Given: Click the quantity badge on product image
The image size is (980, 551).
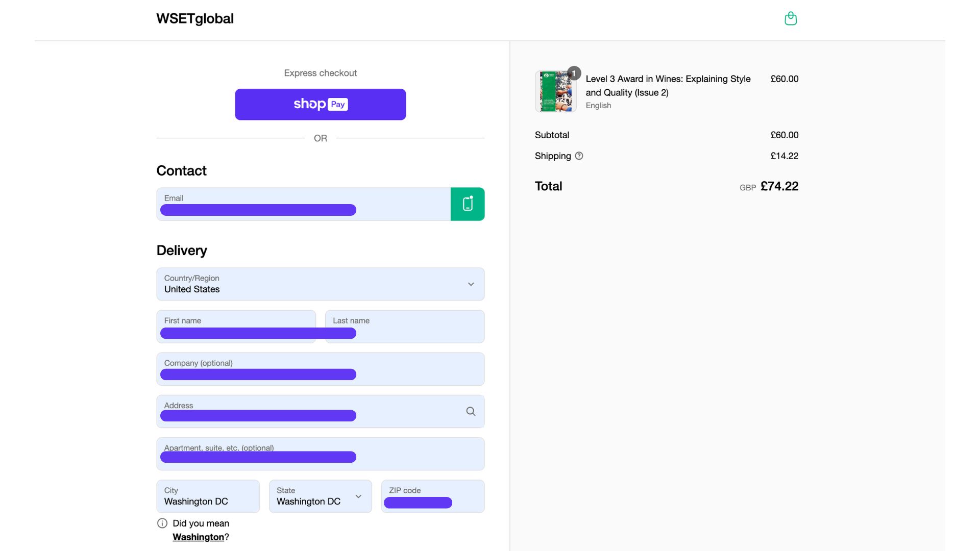Looking at the screenshot, I should [x=574, y=73].
